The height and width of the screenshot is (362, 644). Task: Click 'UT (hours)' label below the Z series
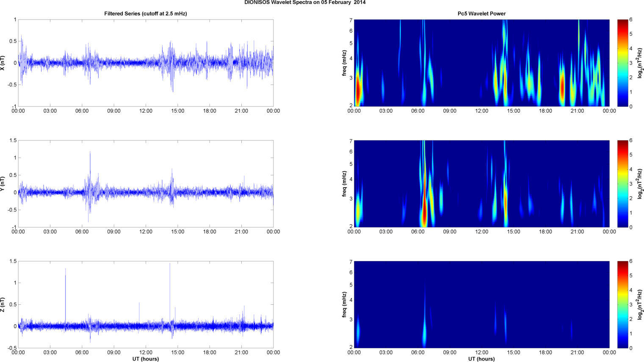(146, 359)
